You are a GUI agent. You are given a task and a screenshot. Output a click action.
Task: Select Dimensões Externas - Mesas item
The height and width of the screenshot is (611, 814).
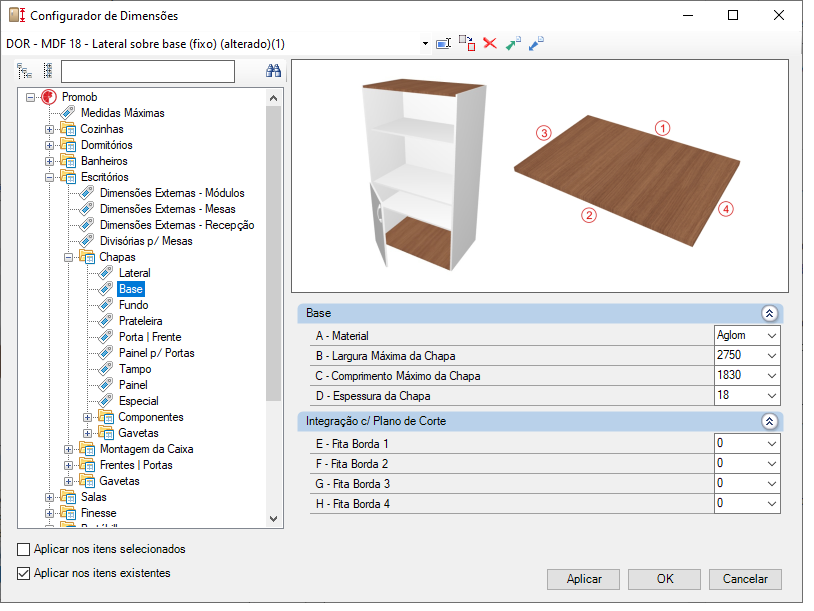(x=167, y=209)
